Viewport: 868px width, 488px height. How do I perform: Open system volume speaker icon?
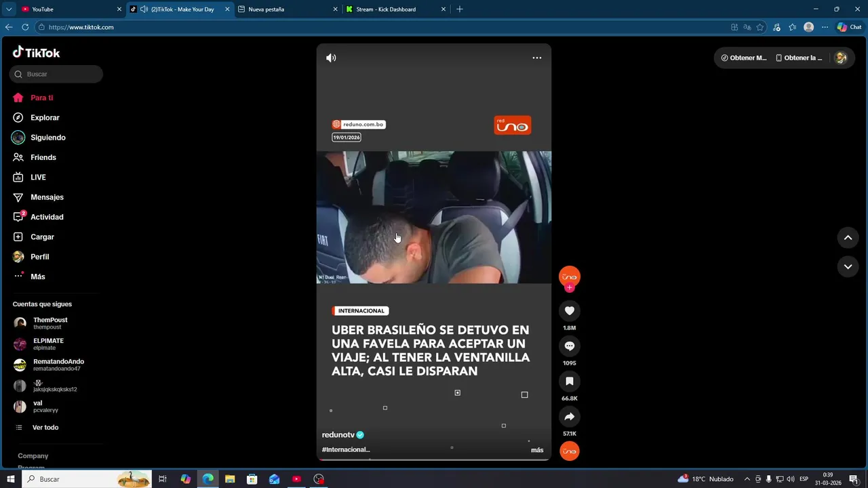click(791, 479)
